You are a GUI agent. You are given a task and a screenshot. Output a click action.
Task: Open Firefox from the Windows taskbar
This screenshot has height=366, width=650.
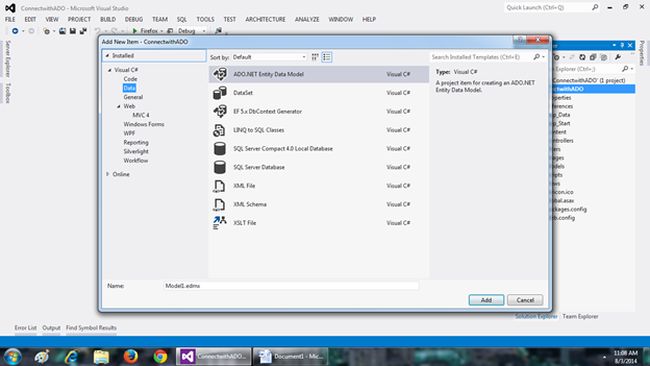click(x=131, y=356)
